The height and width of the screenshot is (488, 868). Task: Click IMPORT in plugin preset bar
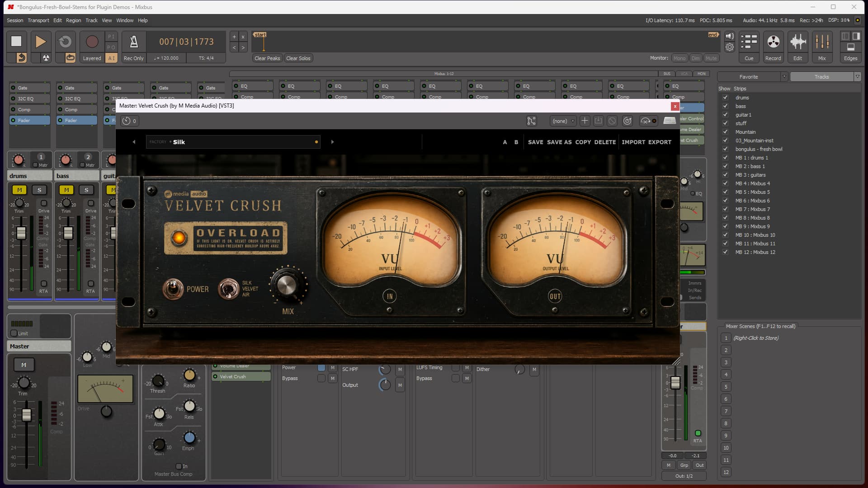click(x=633, y=142)
